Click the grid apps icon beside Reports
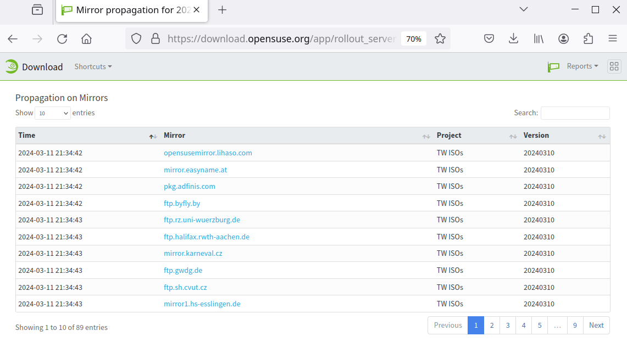The width and height of the screenshot is (627, 364). [x=614, y=66]
